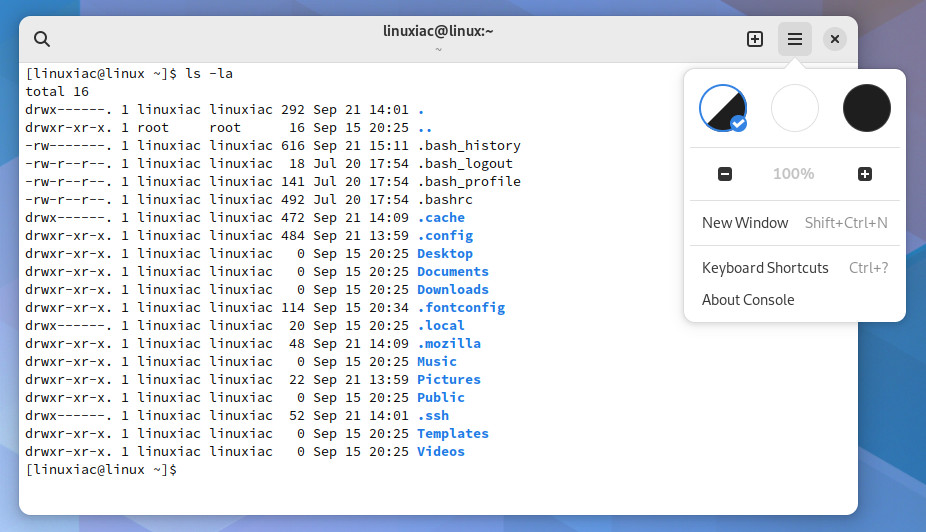Click the blue checkmark badge on theme selector

pos(738,123)
